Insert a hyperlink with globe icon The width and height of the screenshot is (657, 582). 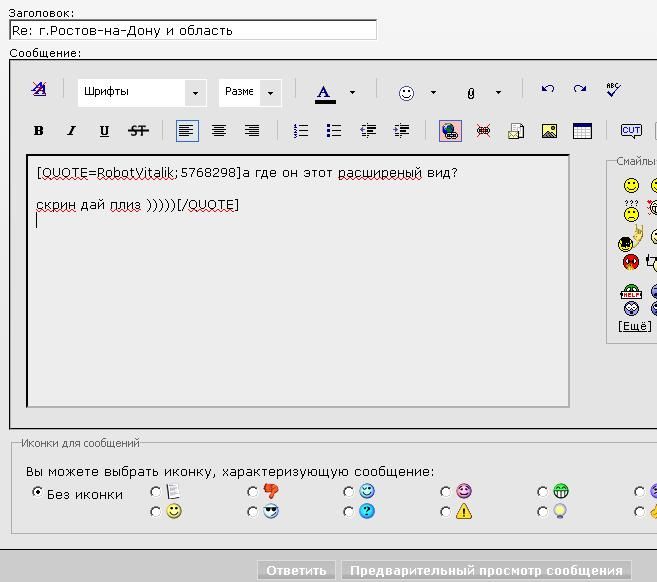(450, 131)
